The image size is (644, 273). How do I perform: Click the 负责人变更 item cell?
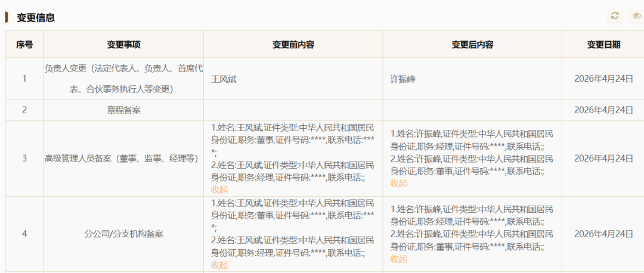pyautogui.click(x=123, y=79)
